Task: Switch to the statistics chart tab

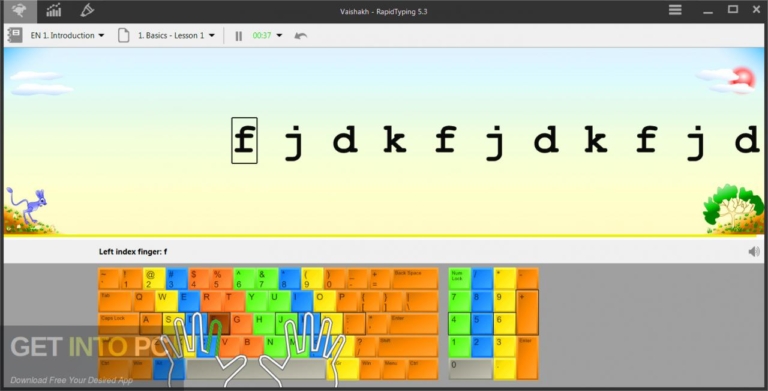Action: pos(53,10)
